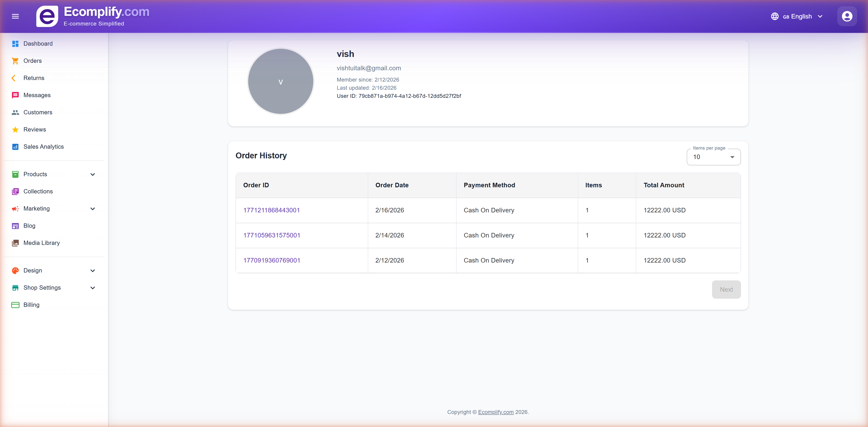Open the Items per page dropdown
The height and width of the screenshot is (427, 868).
[x=713, y=157]
